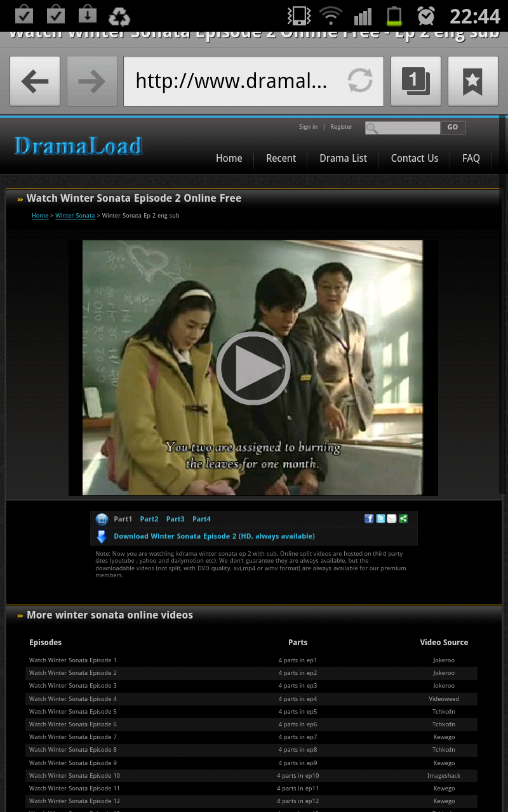Viewport: 508px width, 812px height.
Task: Click the '4 parts in ep4' cell
Action: (x=298, y=699)
